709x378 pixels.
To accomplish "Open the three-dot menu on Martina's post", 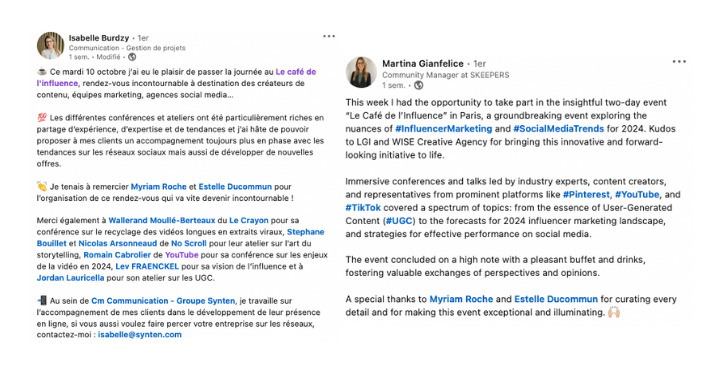I will 679,61.
